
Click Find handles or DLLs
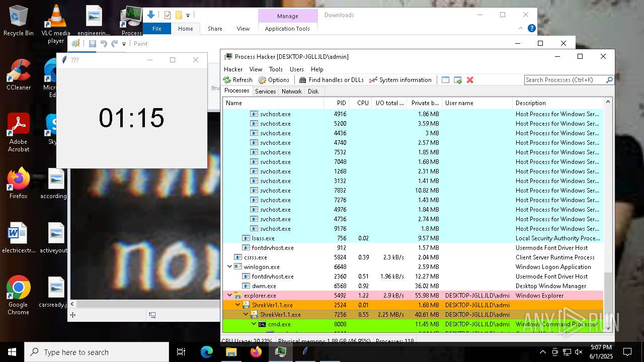pos(331,80)
